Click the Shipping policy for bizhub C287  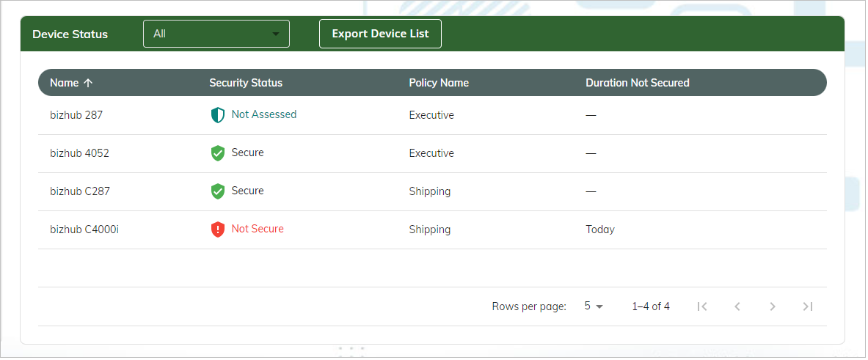(x=430, y=191)
